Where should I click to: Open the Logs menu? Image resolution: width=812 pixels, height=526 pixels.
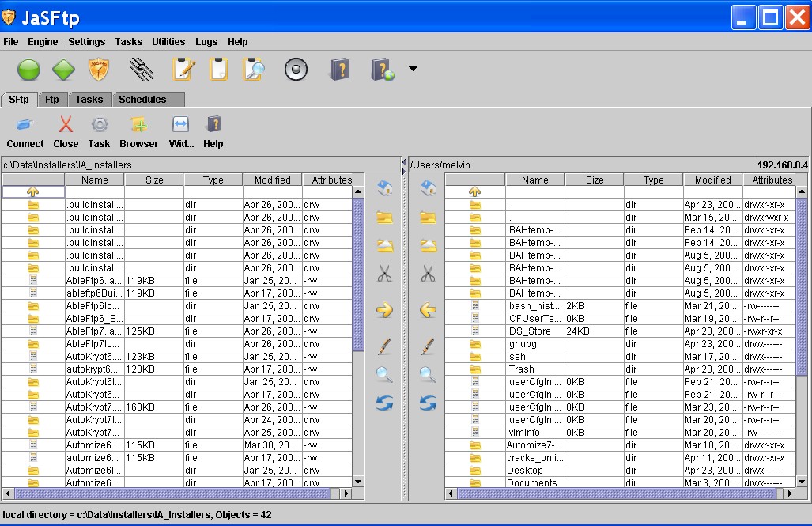tap(206, 41)
